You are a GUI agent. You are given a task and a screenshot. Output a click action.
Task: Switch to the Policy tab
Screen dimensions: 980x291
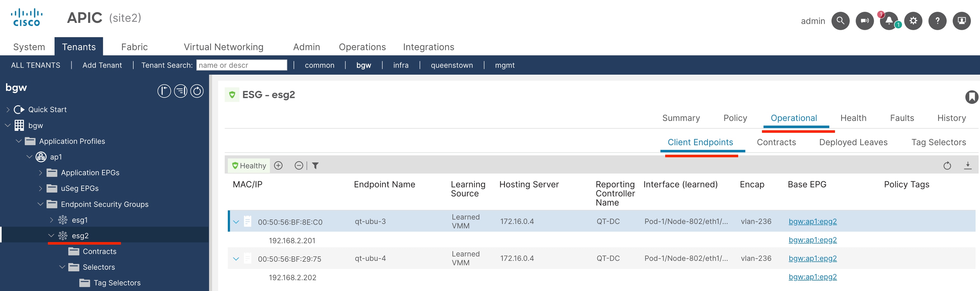(x=735, y=118)
